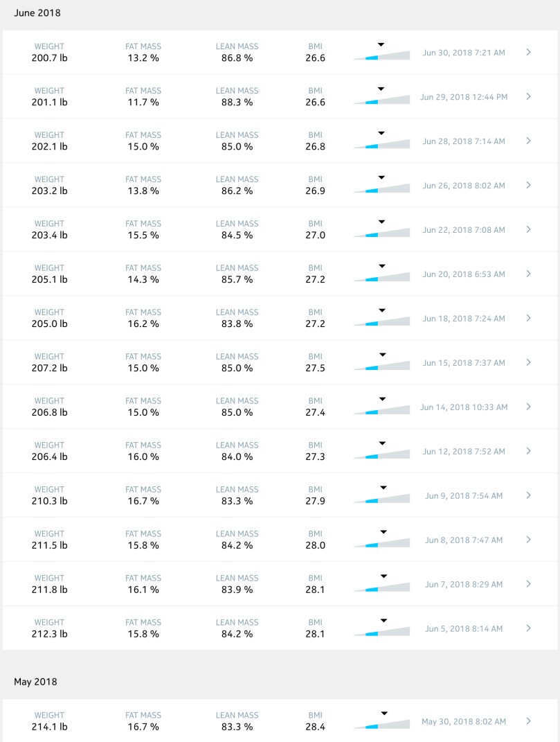560x742 pixels.
Task: Click the triangle marker on Jun 8's gauge
Action: pos(383,531)
